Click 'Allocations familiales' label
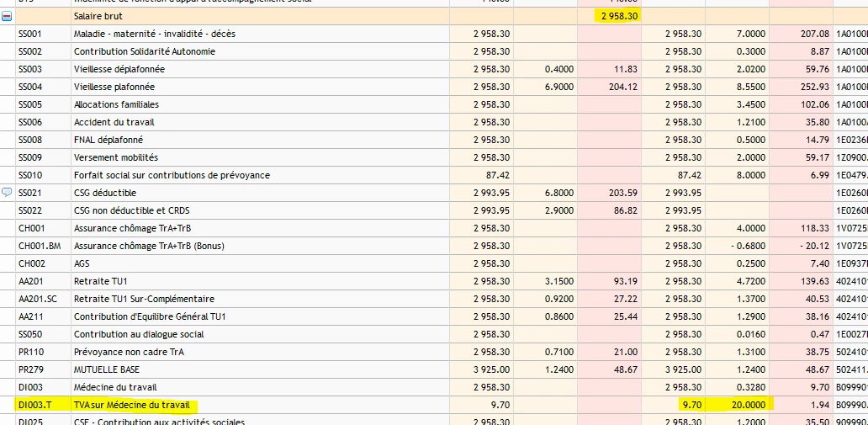Screen dimensions: 868x425 pyautogui.click(x=116, y=104)
